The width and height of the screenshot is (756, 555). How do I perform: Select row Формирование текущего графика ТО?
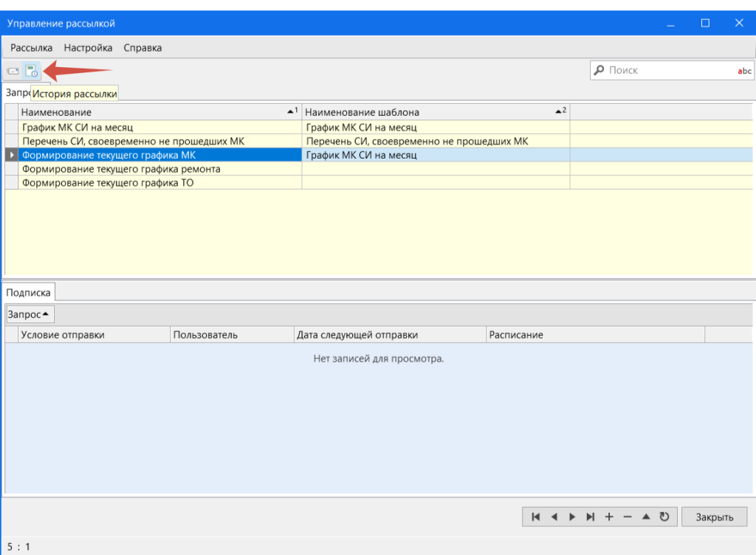(159, 183)
